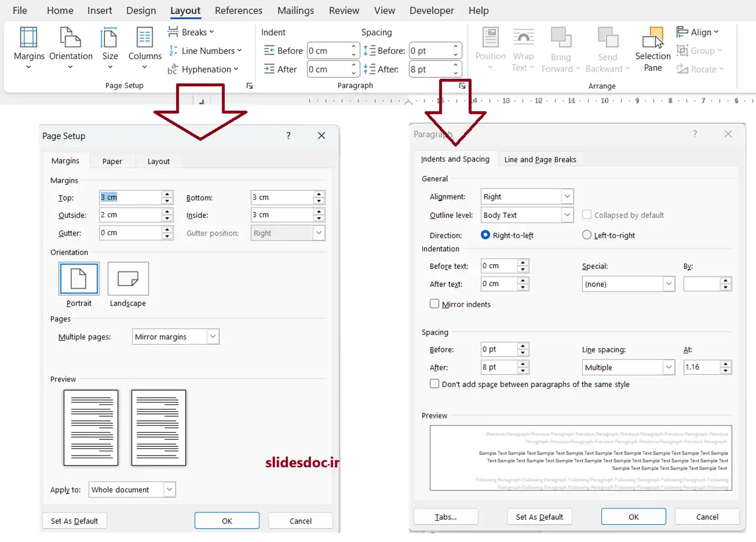Open the page Size options
This screenshot has height=542, width=756.
click(x=110, y=48)
